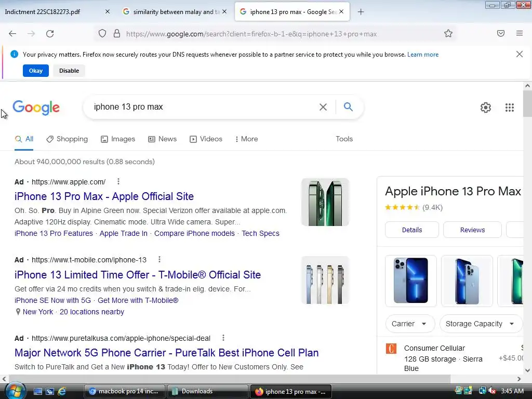
Task: Close the Indictment 22SC182273.pdf tab
Action: 108,11
